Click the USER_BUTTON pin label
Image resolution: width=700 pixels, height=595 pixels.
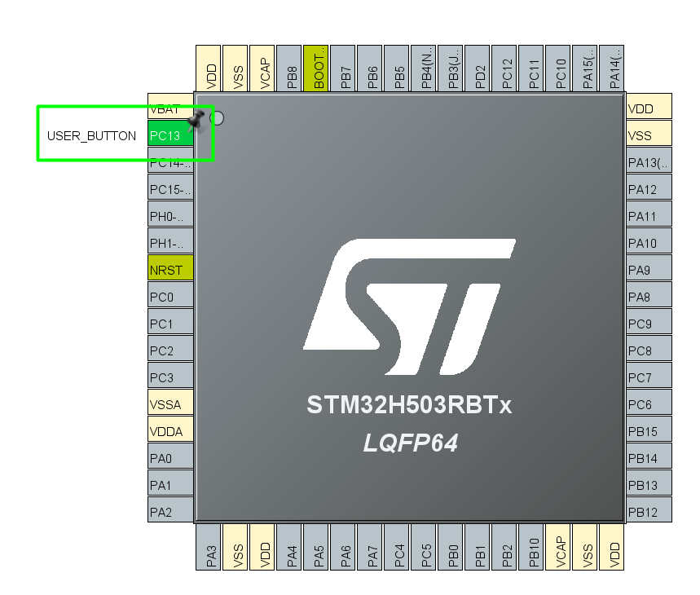pos(92,135)
